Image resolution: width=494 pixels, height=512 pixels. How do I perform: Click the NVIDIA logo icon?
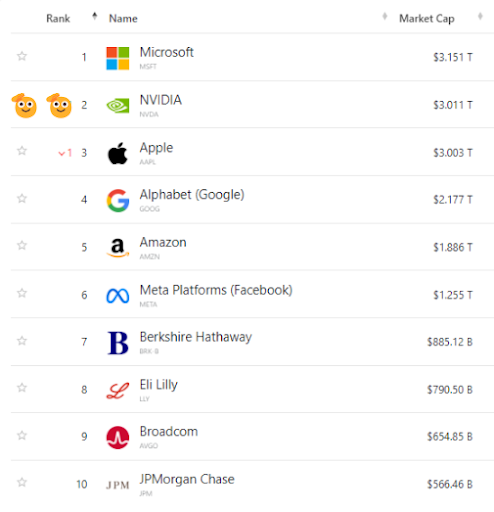tap(118, 106)
